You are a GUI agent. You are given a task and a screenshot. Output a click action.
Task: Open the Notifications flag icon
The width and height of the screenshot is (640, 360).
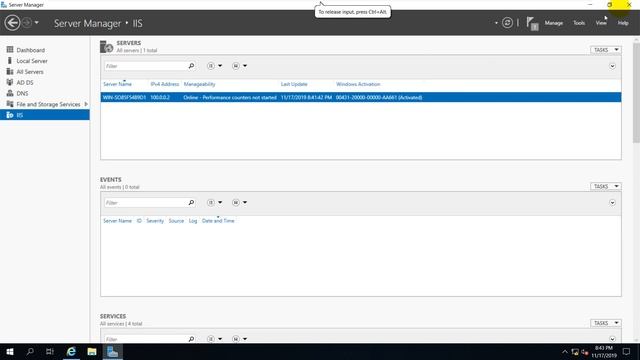[x=532, y=23]
